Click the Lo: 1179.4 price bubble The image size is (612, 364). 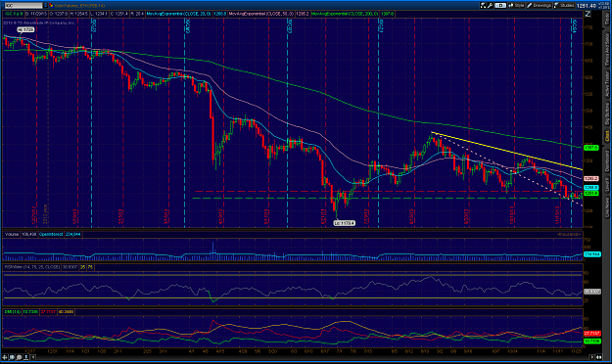click(345, 223)
